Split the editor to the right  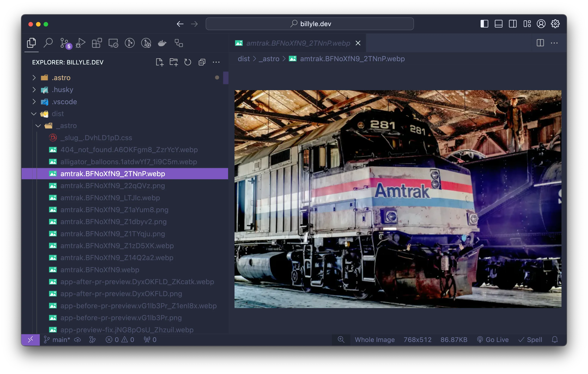tap(540, 43)
